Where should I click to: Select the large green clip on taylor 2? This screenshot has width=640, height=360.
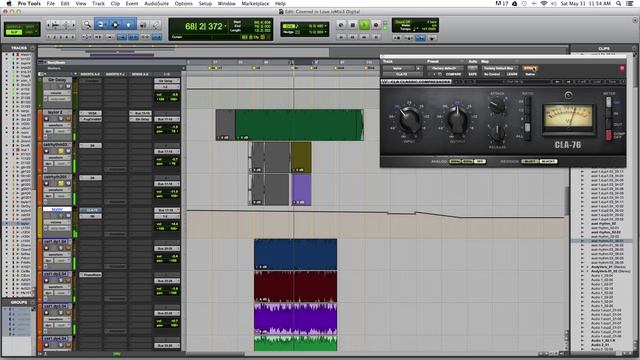[299, 124]
